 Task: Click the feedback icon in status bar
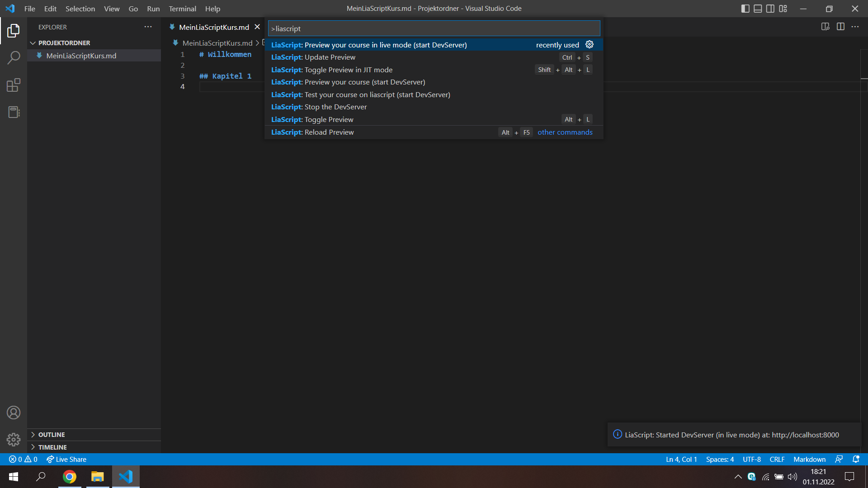(x=839, y=459)
